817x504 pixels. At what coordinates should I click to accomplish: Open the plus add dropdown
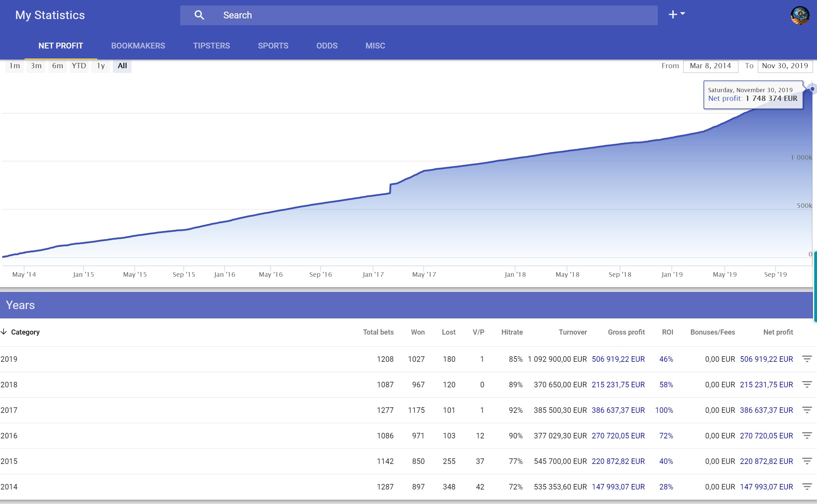pos(676,14)
